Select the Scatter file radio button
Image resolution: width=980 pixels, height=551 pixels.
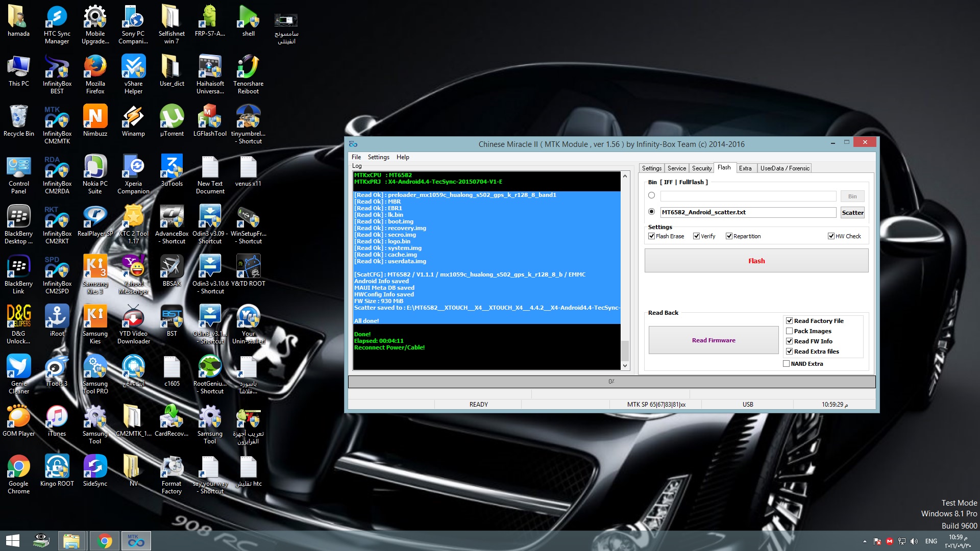click(651, 212)
